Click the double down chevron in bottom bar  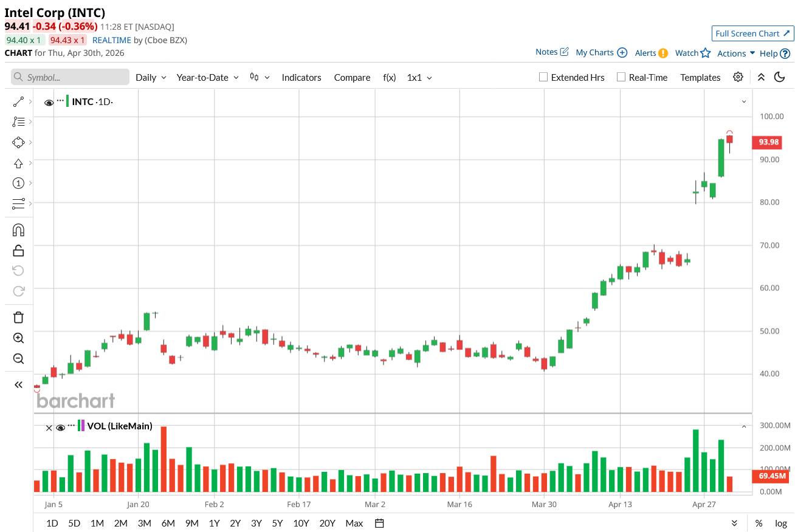coord(734,523)
